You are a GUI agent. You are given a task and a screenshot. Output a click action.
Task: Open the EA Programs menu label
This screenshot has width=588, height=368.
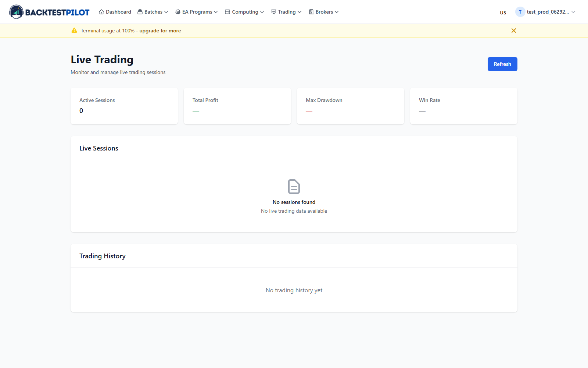point(197,12)
